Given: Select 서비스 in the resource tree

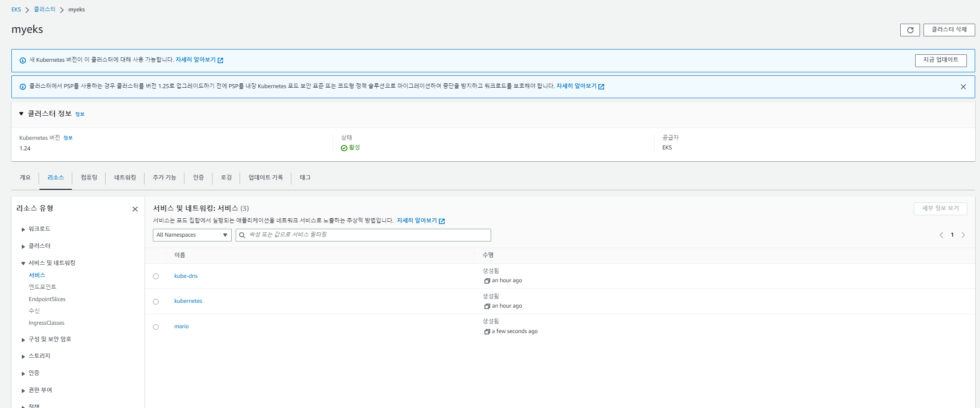Looking at the screenshot, I should click(37, 275).
